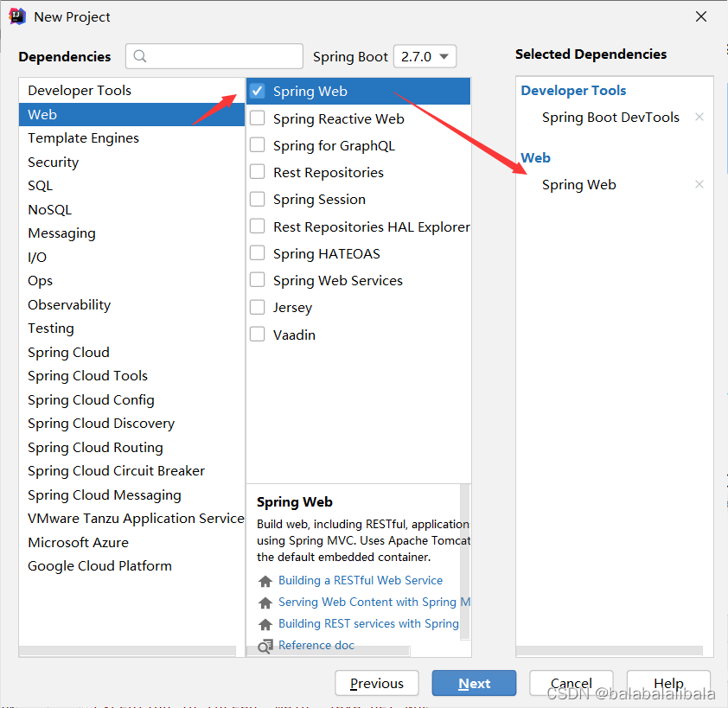Click home icon beside Serving Web Content
This screenshot has width=728, height=708.
265,603
